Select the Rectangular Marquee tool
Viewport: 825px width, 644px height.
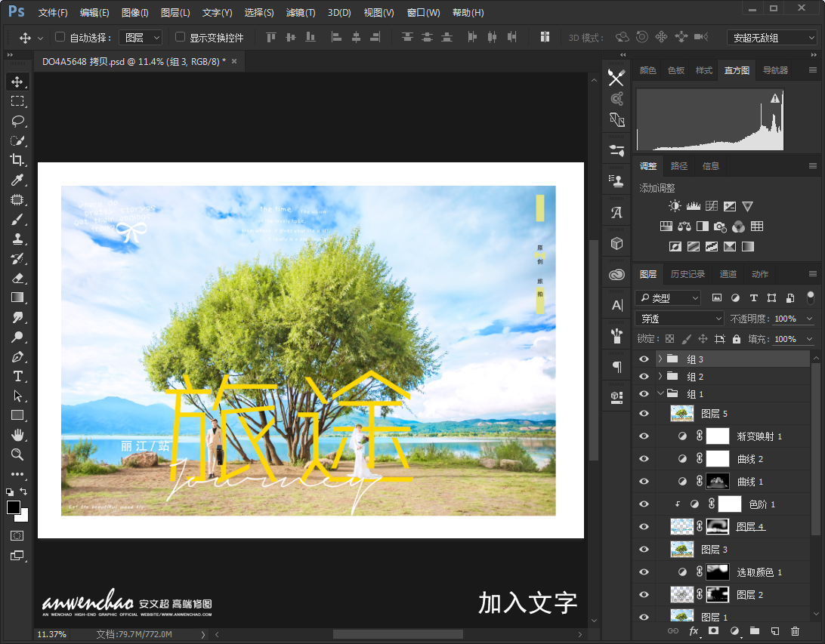(17, 101)
